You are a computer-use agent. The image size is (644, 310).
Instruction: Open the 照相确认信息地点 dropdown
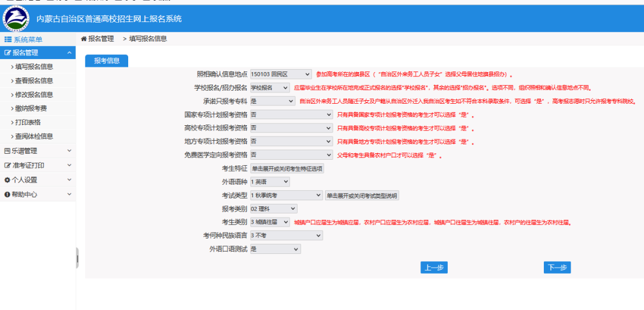(280, 75)
